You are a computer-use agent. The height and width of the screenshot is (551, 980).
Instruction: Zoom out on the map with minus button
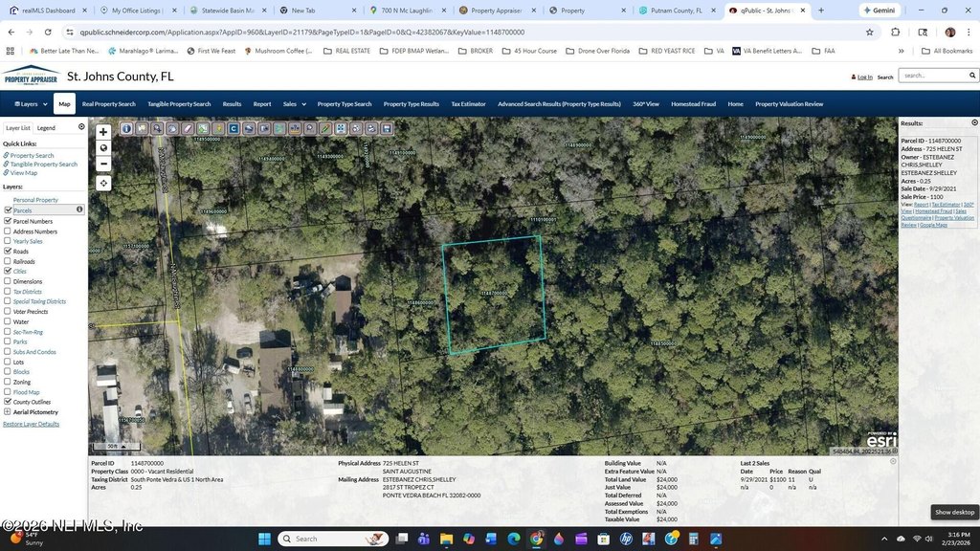click(x=103, y=164)
